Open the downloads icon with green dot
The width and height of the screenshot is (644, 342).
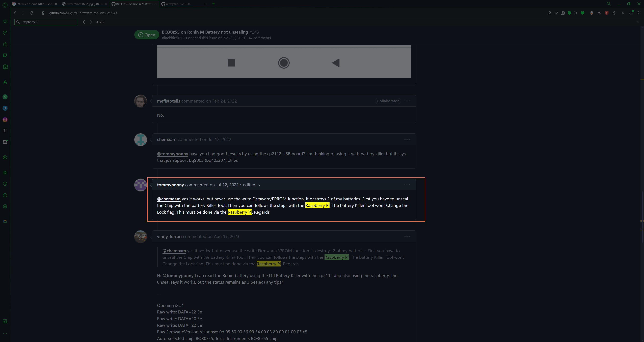(631, 13)
